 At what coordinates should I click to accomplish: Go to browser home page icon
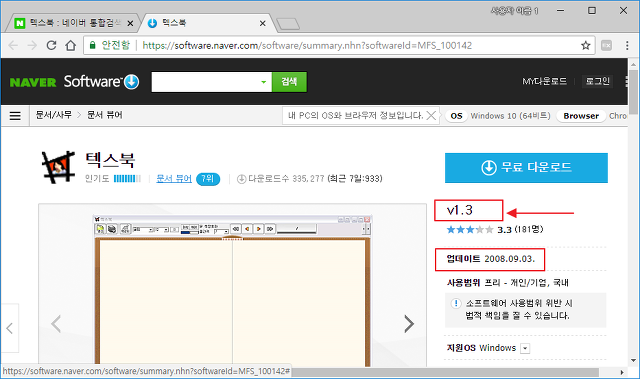tap(71, 45)
